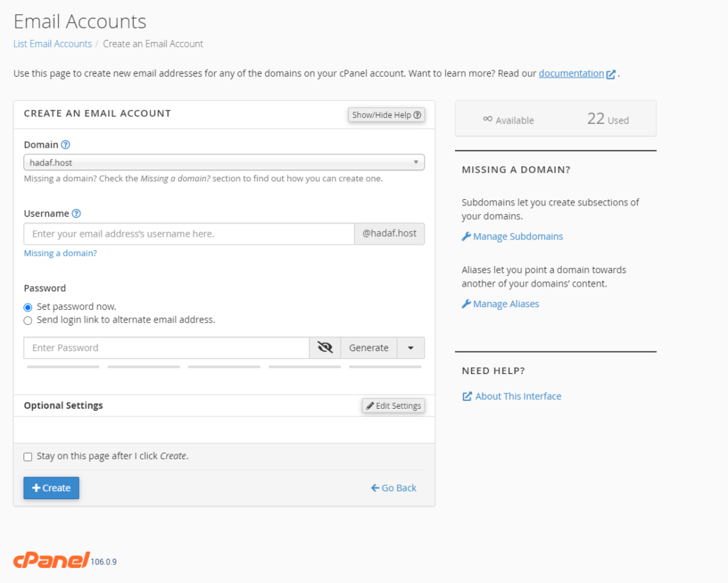
Task: Check Stay on this page after Create
Action: coord(28,456)
